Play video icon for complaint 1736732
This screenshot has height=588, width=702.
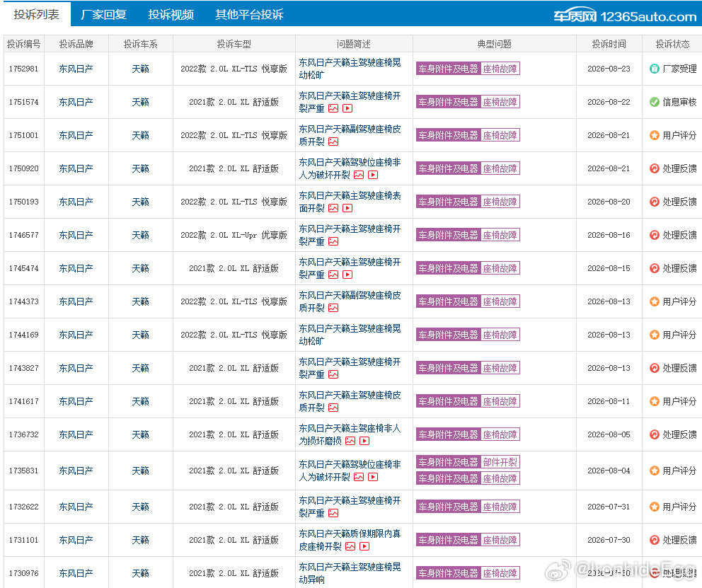point(364,441)
